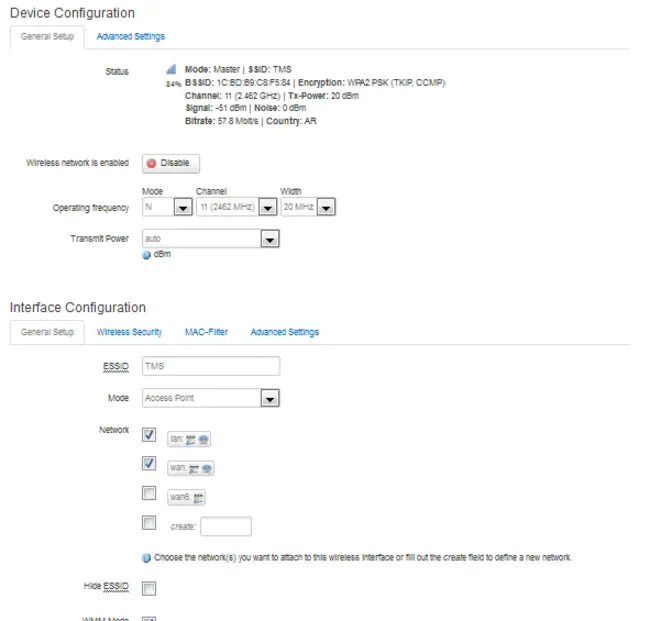The image size is (650, 621).
Task: Tick the Hide ESSID checkbox
Action: pos(149,588)
